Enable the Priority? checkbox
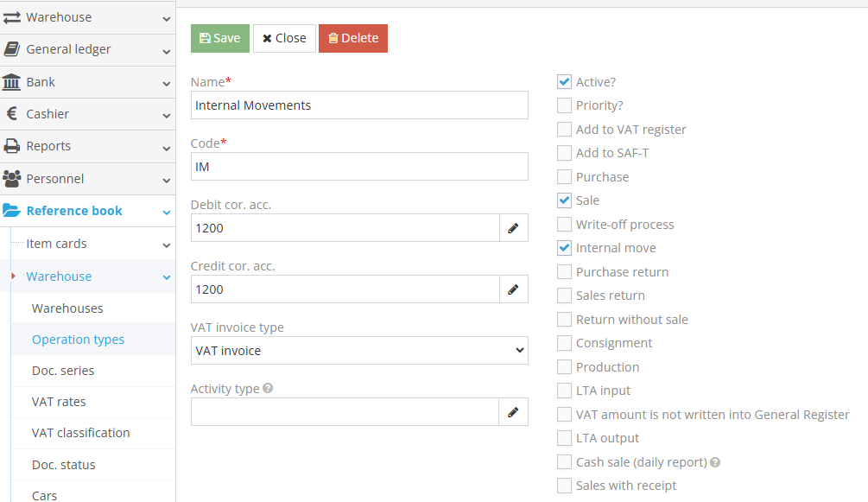 (x=564, y=105)
